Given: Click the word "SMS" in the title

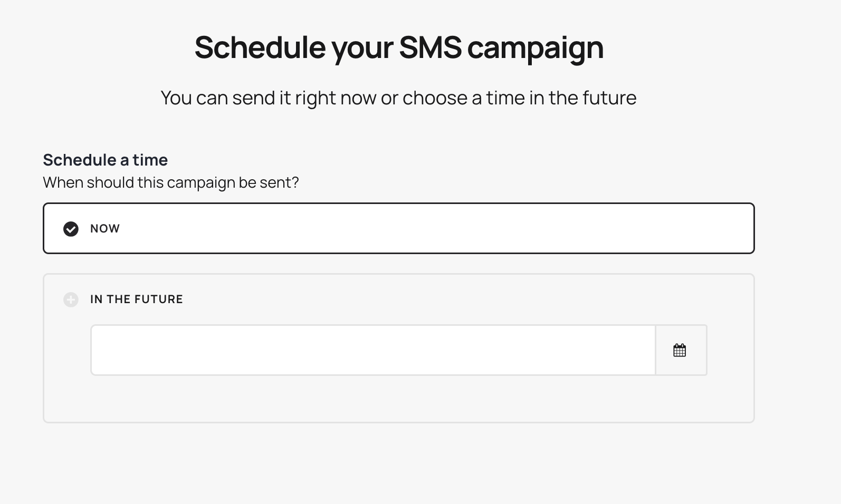Looking at the screenshot, I should click(x=430, y=47).
